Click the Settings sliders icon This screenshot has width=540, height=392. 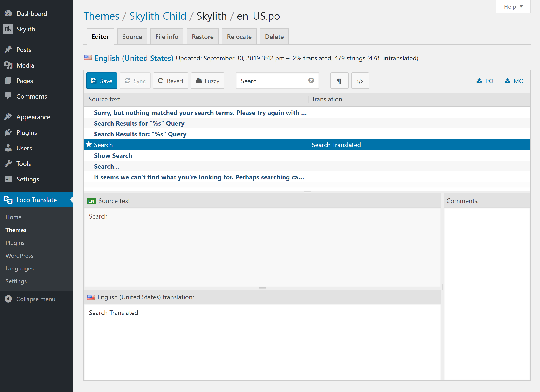(x=8, y=179)
